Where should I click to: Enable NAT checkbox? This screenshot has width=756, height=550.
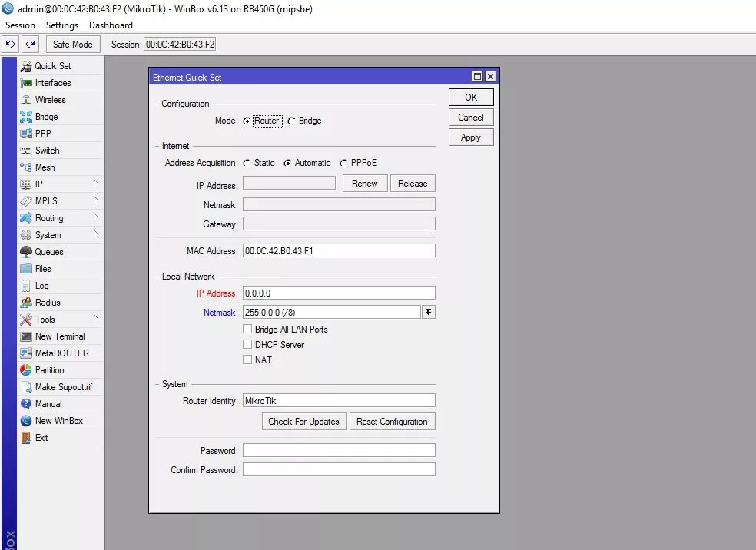click(x=247, y=359)
